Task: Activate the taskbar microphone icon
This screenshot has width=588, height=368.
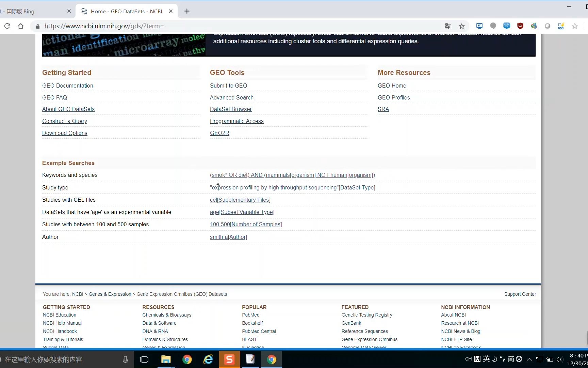Action: (125, 359)
